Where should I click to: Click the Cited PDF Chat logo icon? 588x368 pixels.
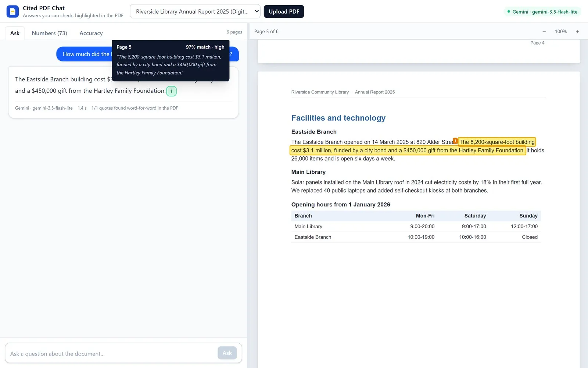tap(12, 11)
